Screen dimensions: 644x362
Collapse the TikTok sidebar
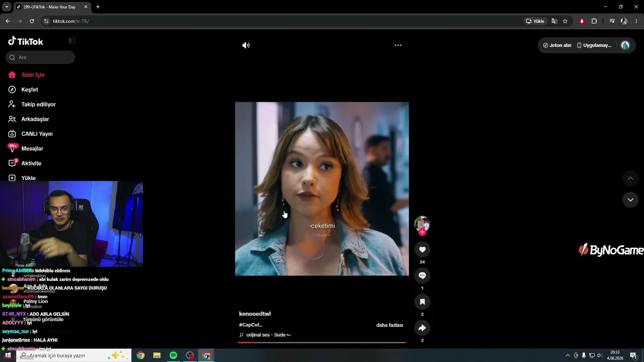tap(71, 41)
